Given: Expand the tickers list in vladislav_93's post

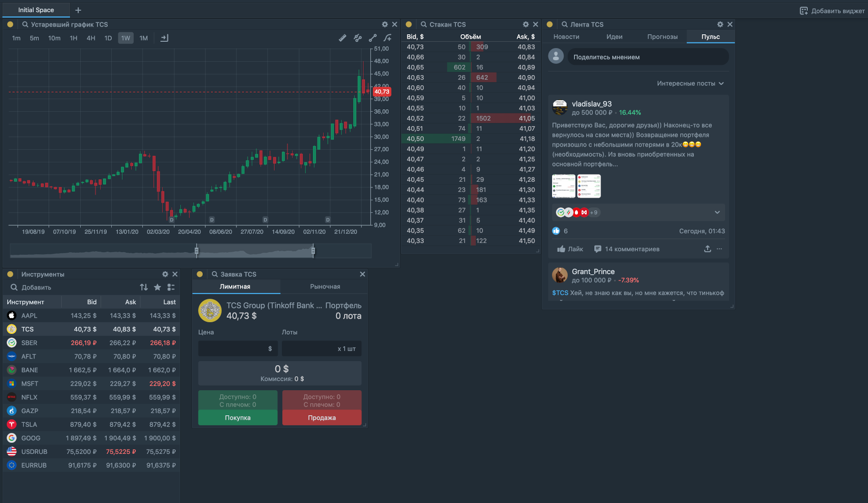Looking at the screenshot, I should [x=717, y=212].
